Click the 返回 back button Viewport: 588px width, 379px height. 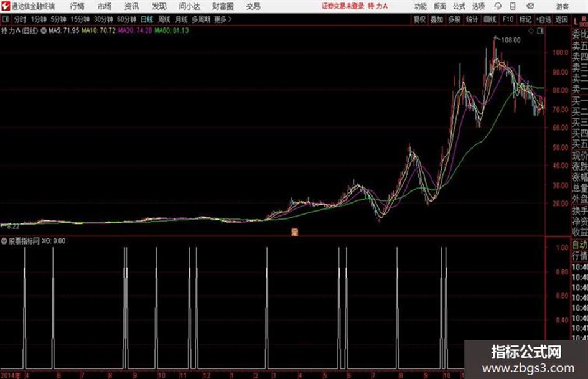[x=561, y=19]
